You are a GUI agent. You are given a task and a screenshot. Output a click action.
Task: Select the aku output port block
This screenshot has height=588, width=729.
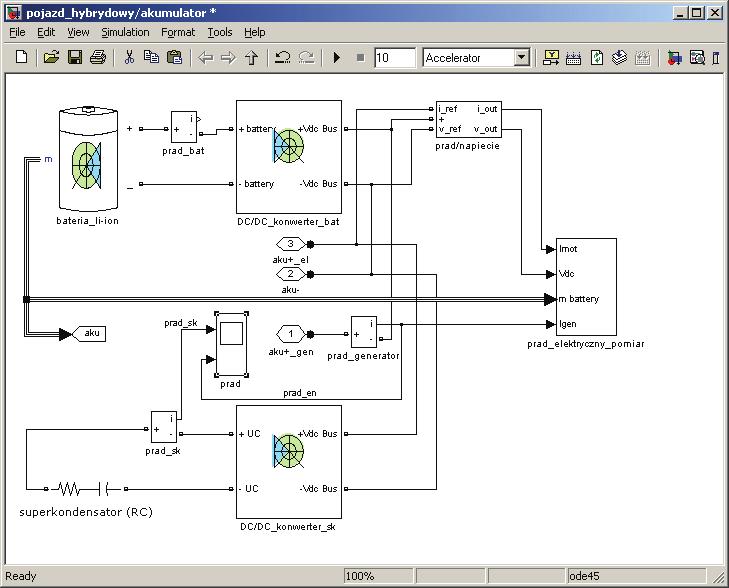coord(89,333)
